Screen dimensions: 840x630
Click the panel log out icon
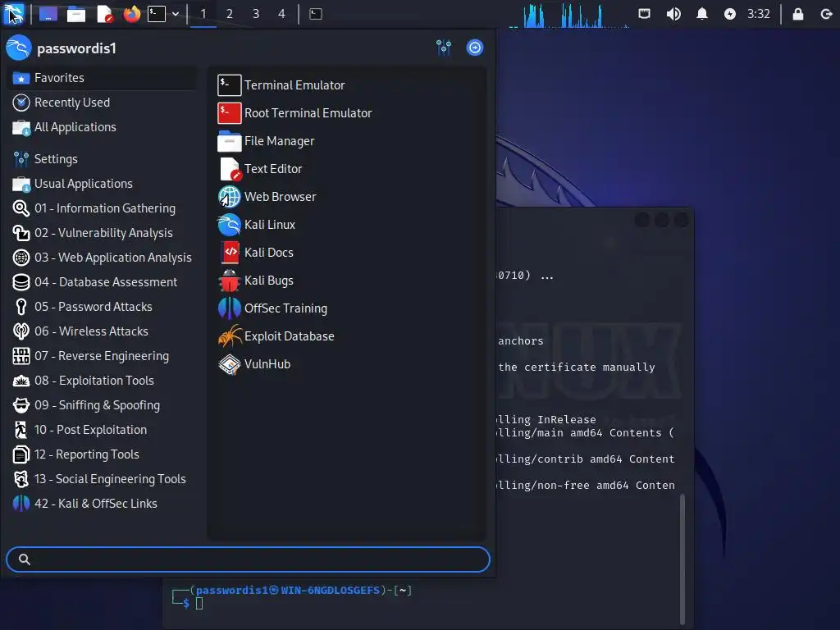click(826, 14)
